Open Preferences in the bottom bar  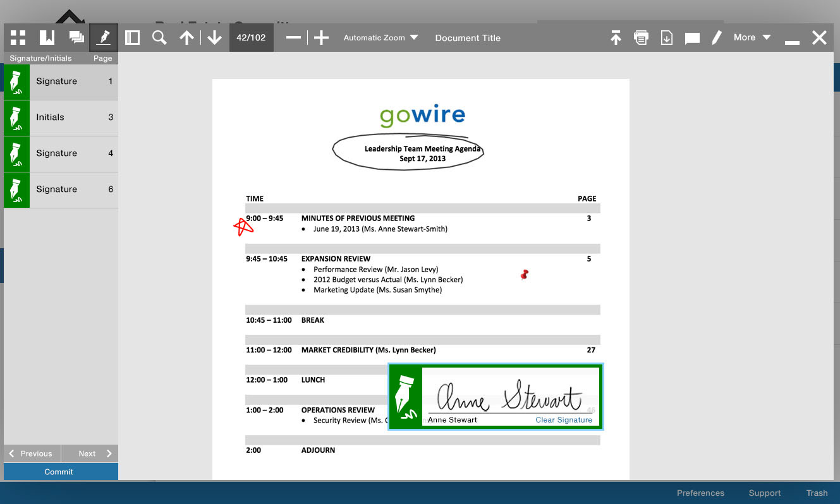click(x=700, y=493)
